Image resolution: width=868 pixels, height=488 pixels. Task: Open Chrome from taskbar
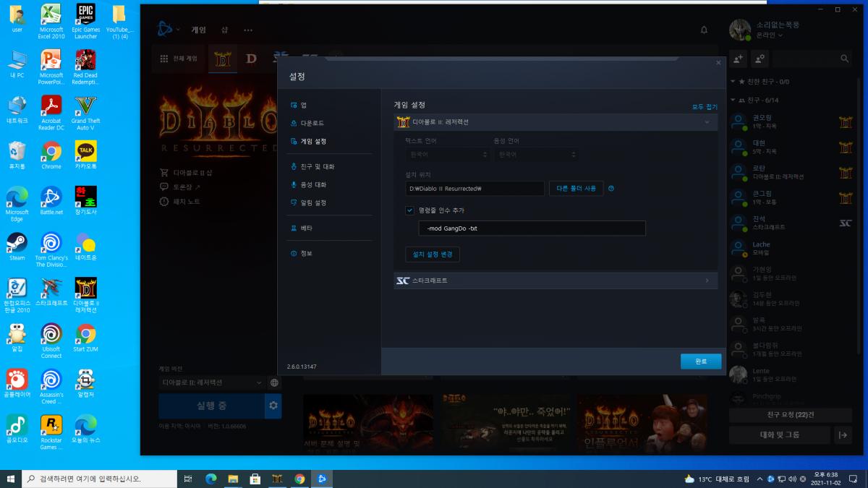click(299, 479)
